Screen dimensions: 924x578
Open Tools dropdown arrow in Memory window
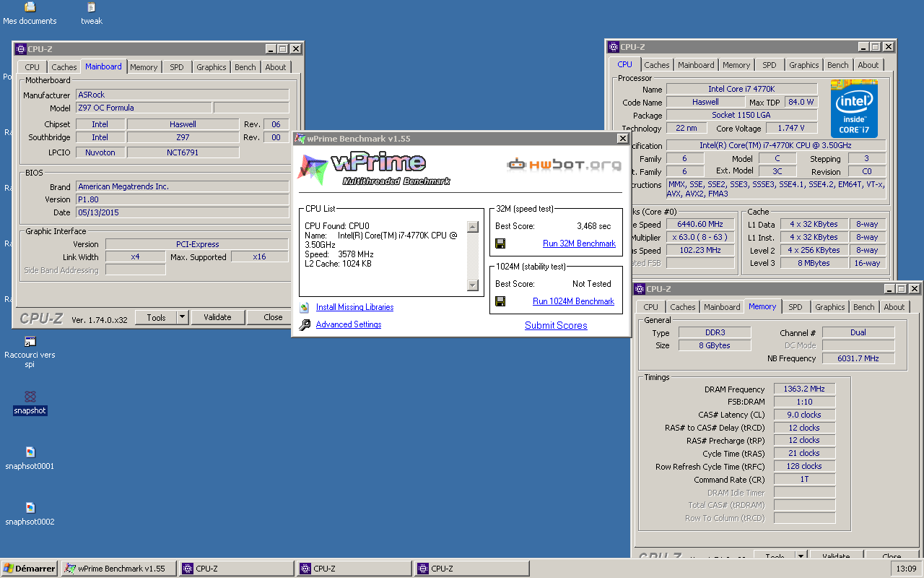click(x=801, y=556)
